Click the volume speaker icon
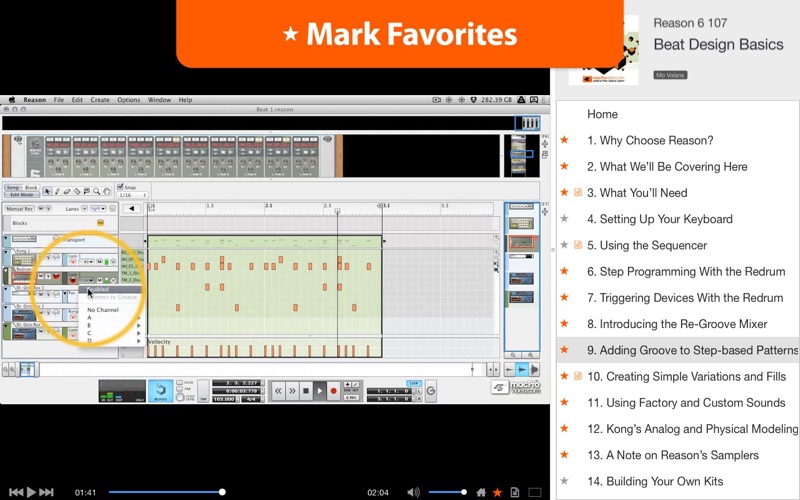800x500 pixels. tap(413, 492)
